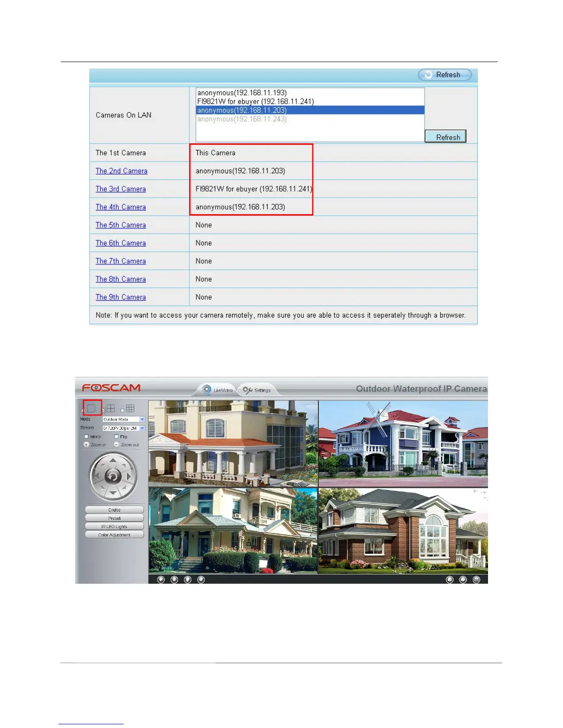The image size is (563, 728).
Task: Move camera down-right using PTZ diagonal arrow
Action: pos(124,488)
